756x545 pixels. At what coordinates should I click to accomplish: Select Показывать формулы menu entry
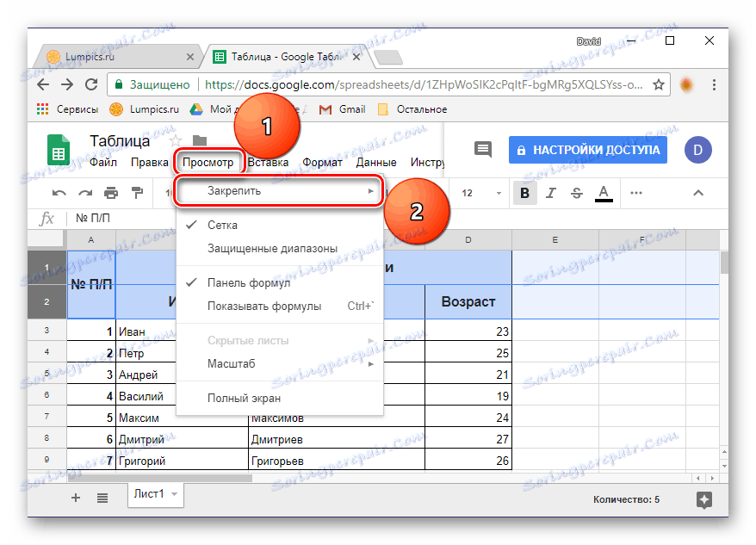(x=280, y=307)
